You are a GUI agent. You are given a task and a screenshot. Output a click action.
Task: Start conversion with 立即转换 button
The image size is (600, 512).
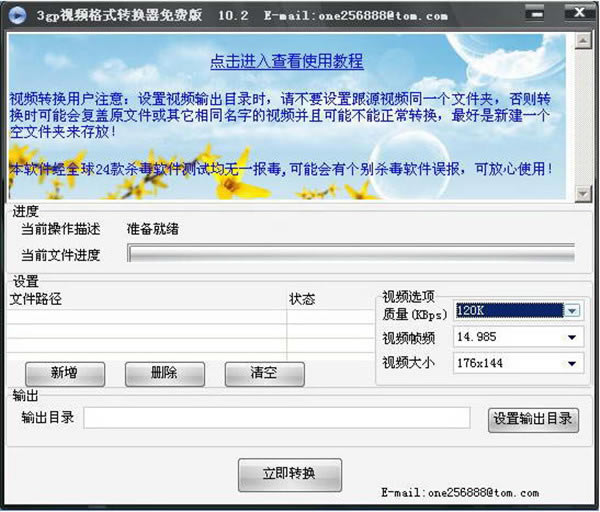coord(290,474)
